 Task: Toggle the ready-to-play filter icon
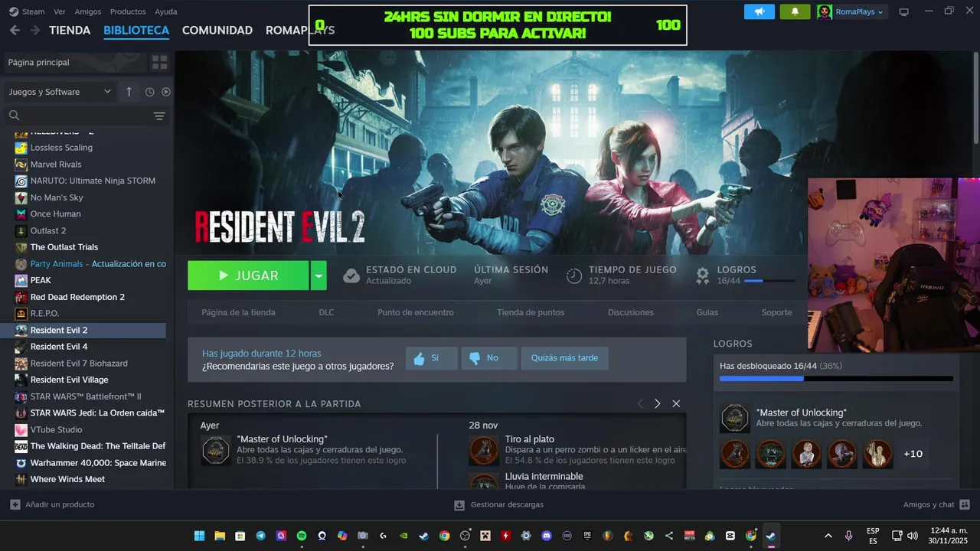pos(166,92)
